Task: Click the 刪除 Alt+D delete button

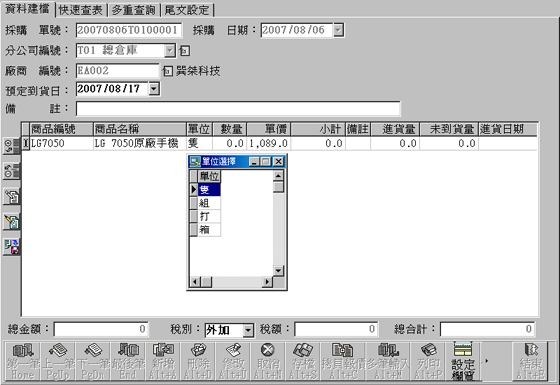Action: (x=198, y=361)
